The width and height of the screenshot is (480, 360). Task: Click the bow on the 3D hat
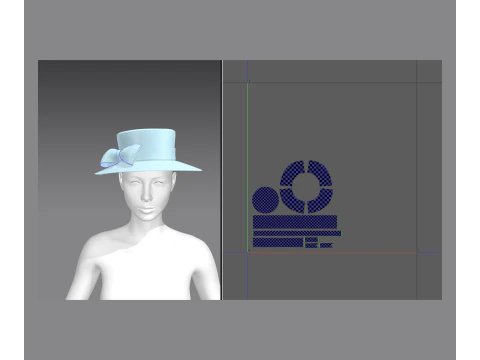[x=120, y=156]
